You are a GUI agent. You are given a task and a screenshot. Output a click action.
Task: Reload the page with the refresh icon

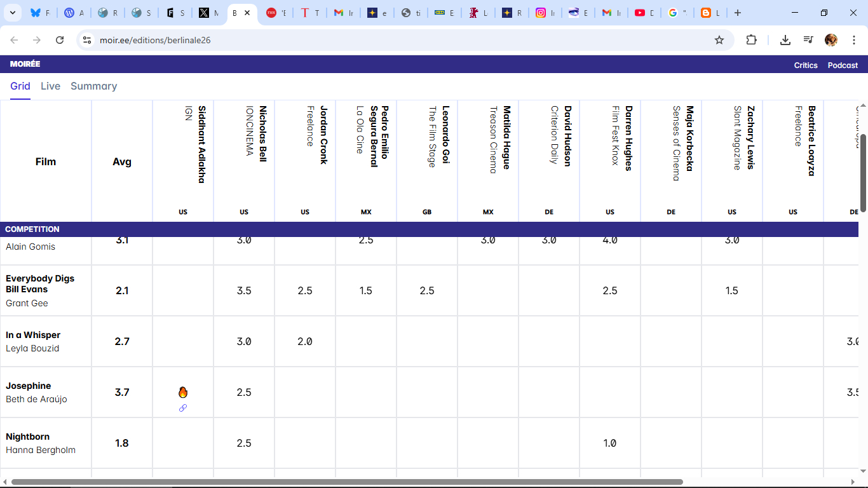(60, 40)
